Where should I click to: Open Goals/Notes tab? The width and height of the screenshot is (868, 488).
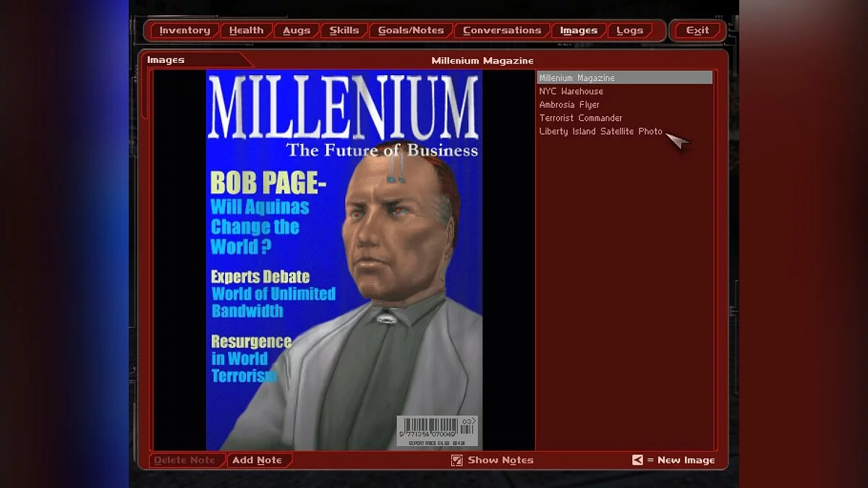411,30
